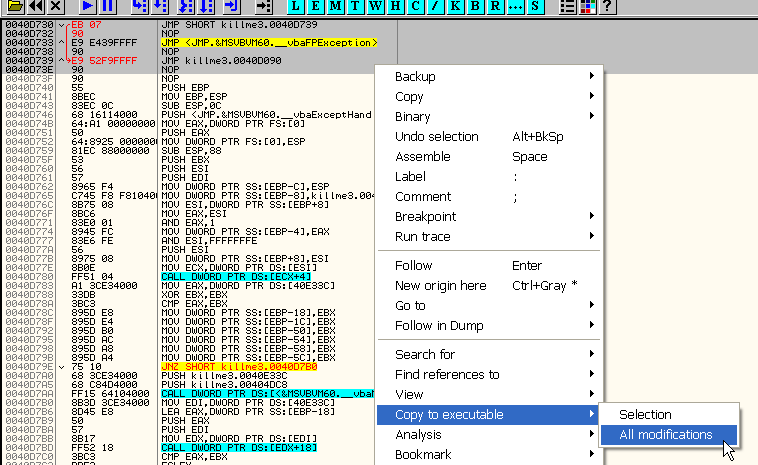Pause execution using the pause icon

point(106,7)
